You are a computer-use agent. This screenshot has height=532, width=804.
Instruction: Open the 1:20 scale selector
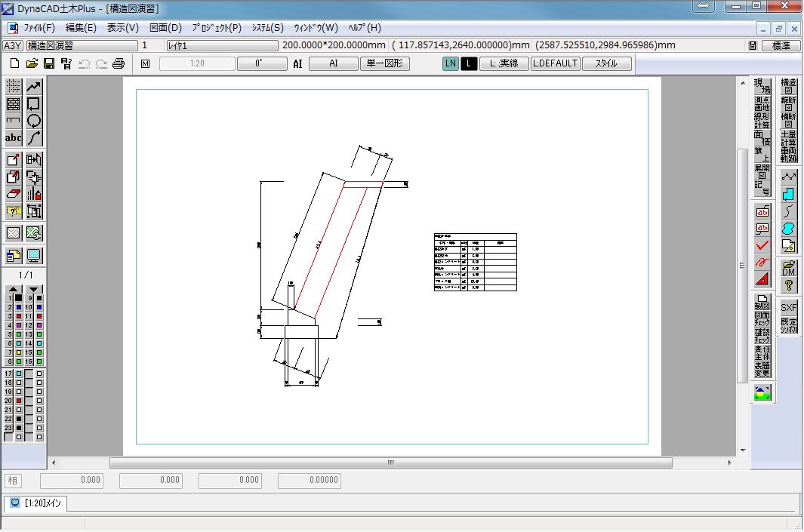click(197, 63)
